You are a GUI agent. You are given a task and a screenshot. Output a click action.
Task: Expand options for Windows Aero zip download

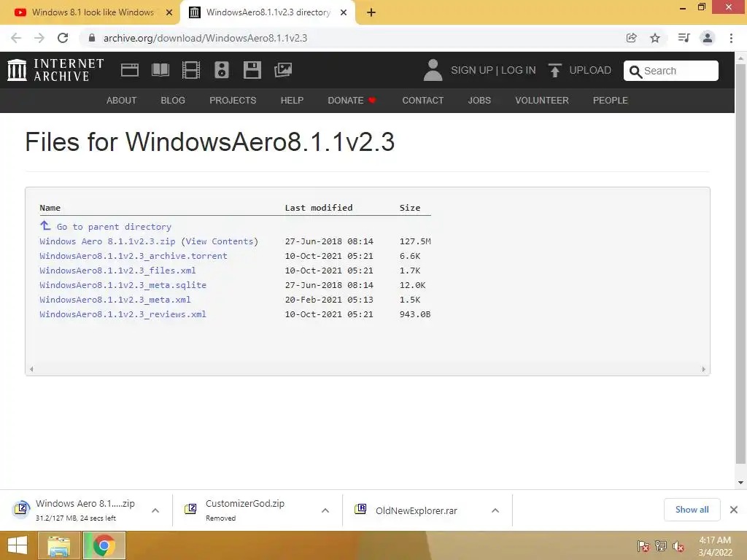(155, 510)
